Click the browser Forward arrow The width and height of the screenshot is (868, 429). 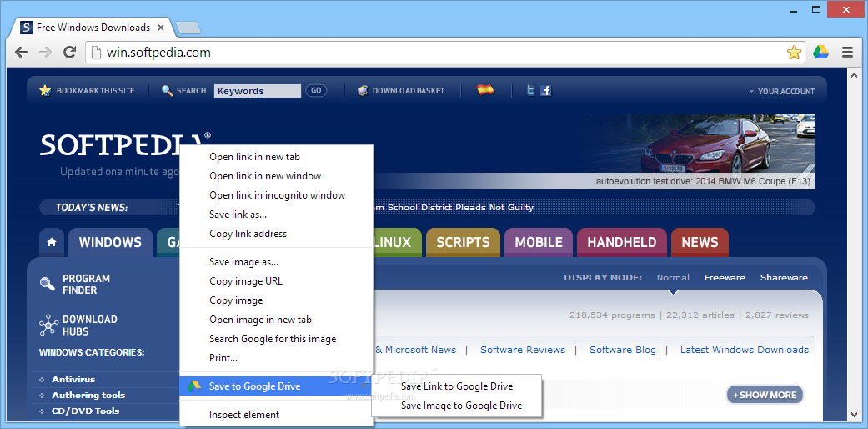coord(45,53)
